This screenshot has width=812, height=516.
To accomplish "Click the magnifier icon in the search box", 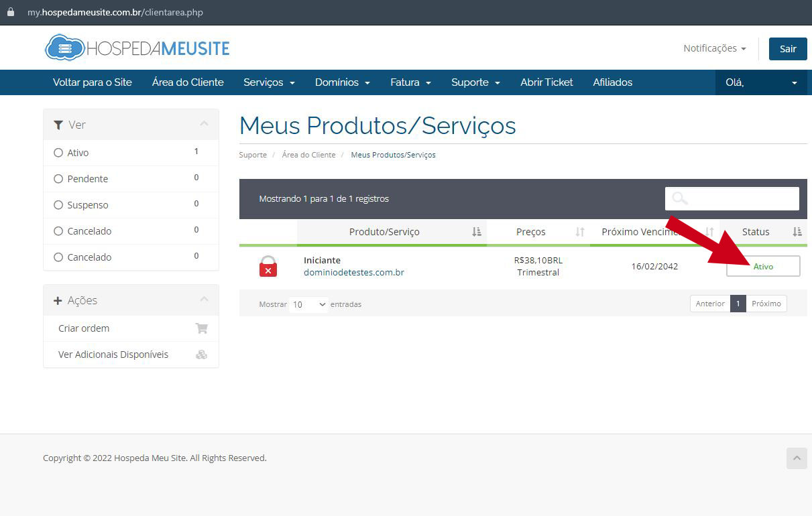I will (681, 198).
